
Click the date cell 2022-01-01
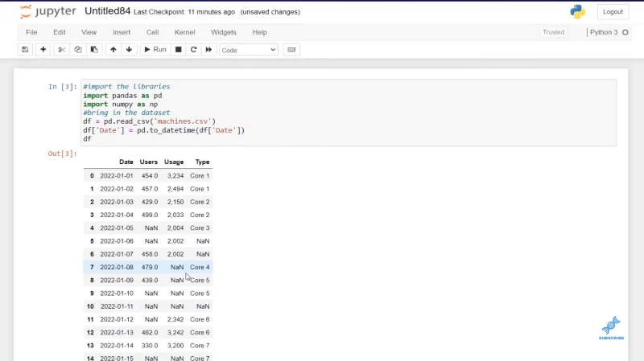tap(117, 175)
